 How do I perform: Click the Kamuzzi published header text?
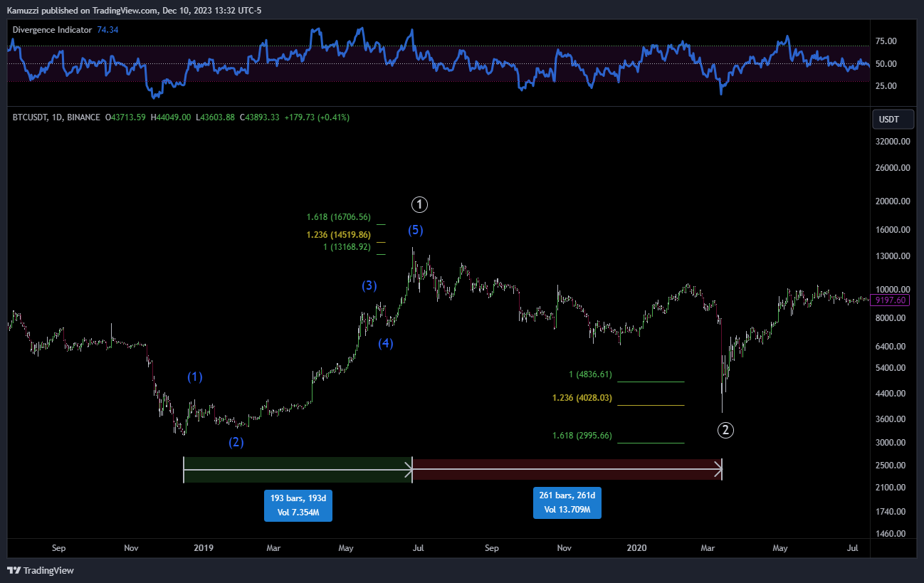pos(133,11)
